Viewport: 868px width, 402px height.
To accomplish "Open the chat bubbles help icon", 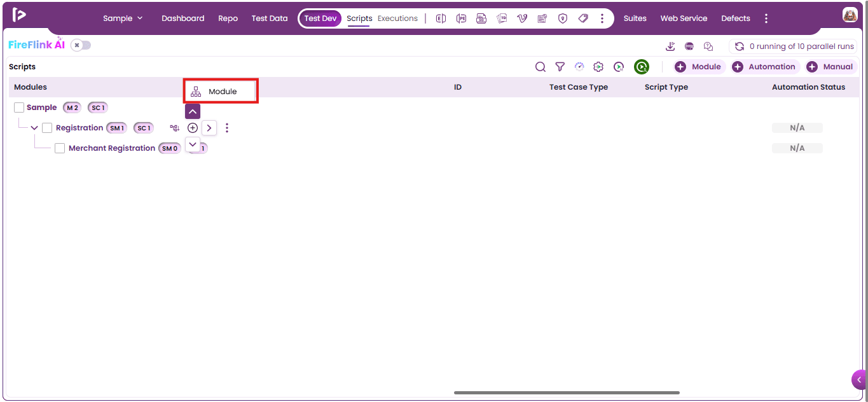I will coord(708,46).
